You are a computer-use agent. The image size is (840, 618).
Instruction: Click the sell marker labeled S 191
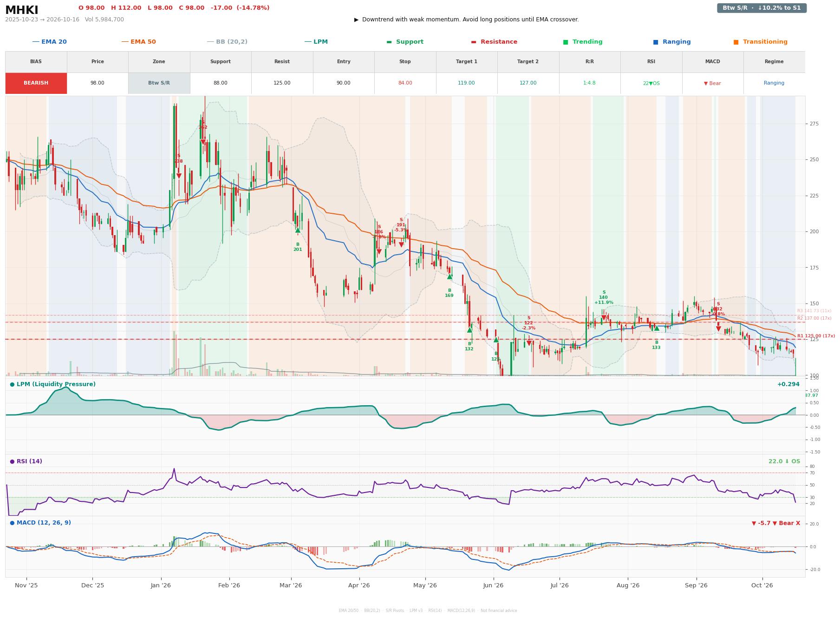pos(401,244)
